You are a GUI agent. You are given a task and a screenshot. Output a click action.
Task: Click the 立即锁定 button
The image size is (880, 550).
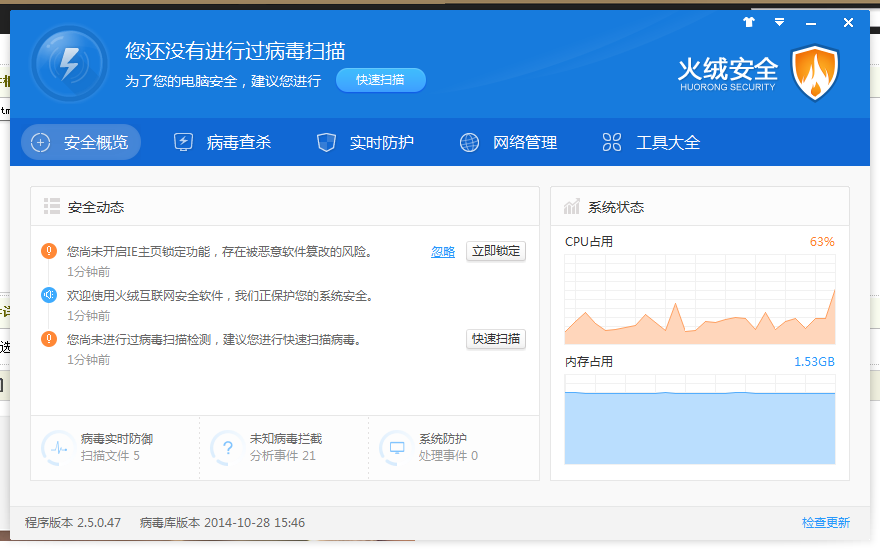pyautogui.click(x=496, y=251)
